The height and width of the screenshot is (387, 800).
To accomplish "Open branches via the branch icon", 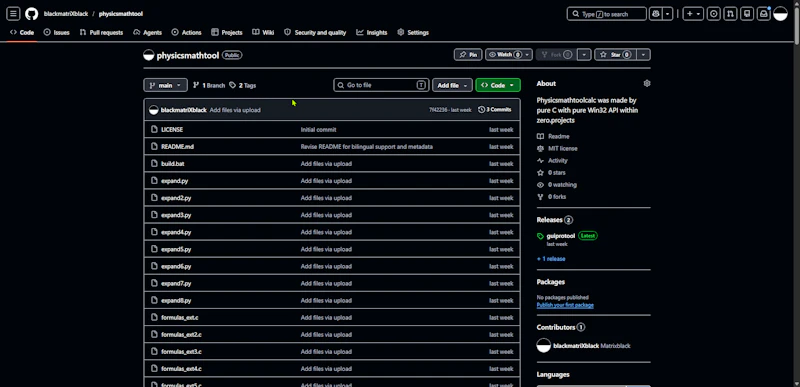I will click(x=196, y=85).
